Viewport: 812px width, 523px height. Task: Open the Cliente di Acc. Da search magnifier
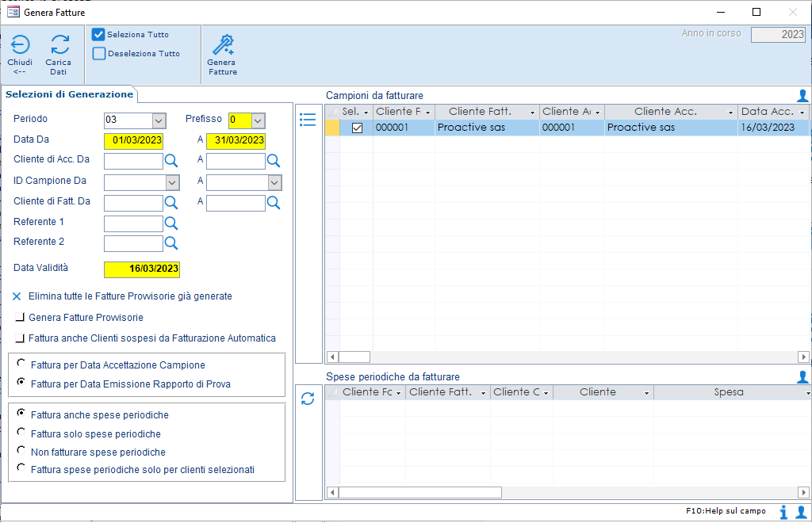[171, 161]
